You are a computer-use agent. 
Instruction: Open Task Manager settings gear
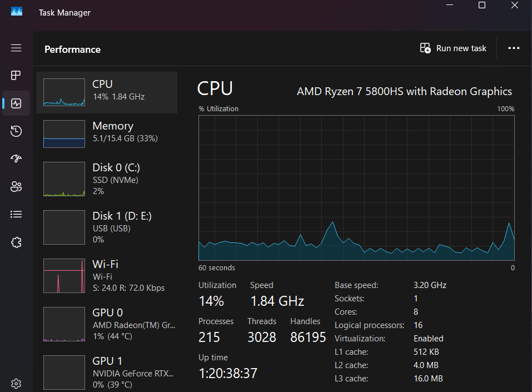(16, 384)
